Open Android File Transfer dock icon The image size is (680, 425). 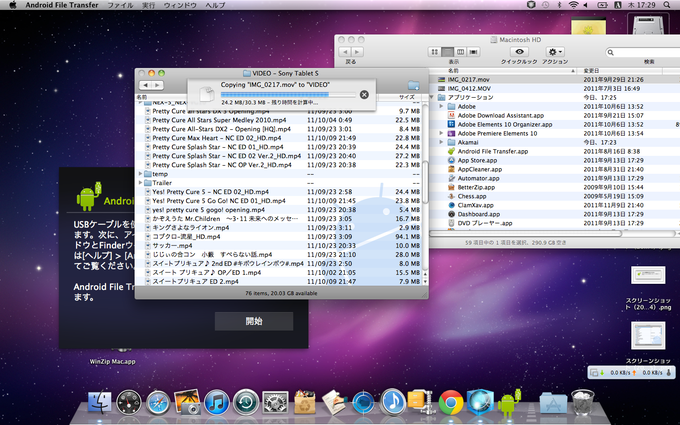pyautogui.click(x=509, y=402)
